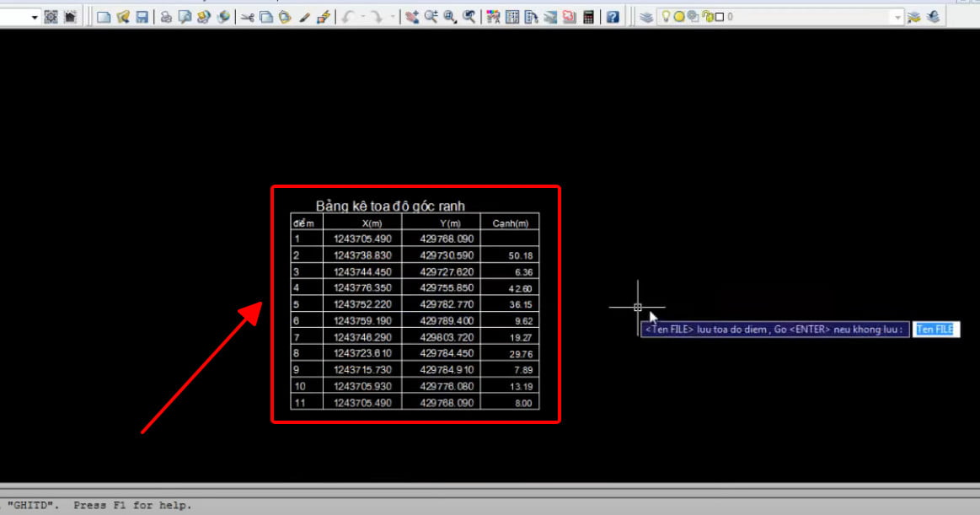This screenshot has height=515, width=980.
Task: Open an existing drawing file
Action: 123,17
